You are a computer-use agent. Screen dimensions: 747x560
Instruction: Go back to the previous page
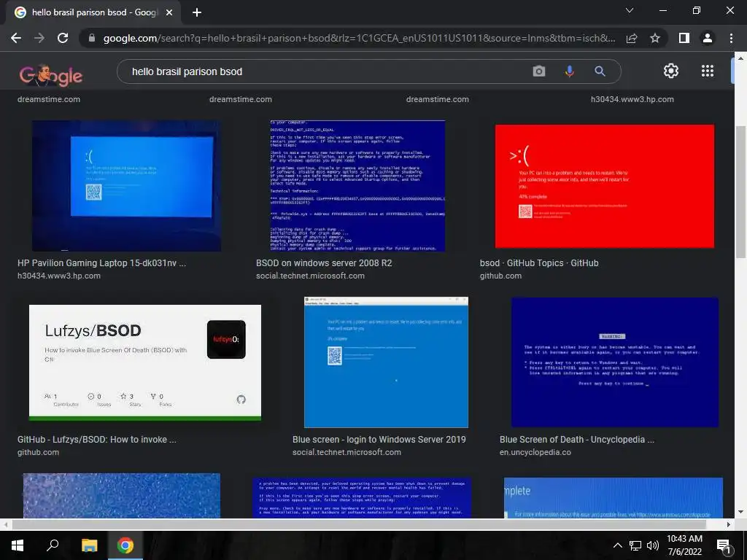16,38
